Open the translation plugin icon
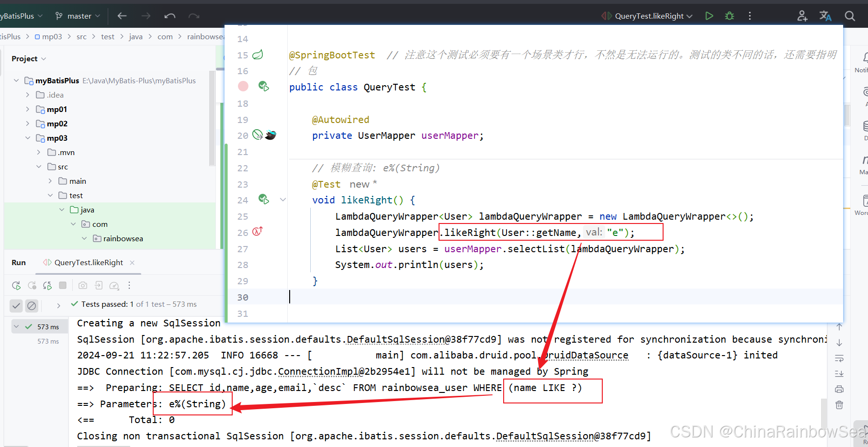 (825, 16)
